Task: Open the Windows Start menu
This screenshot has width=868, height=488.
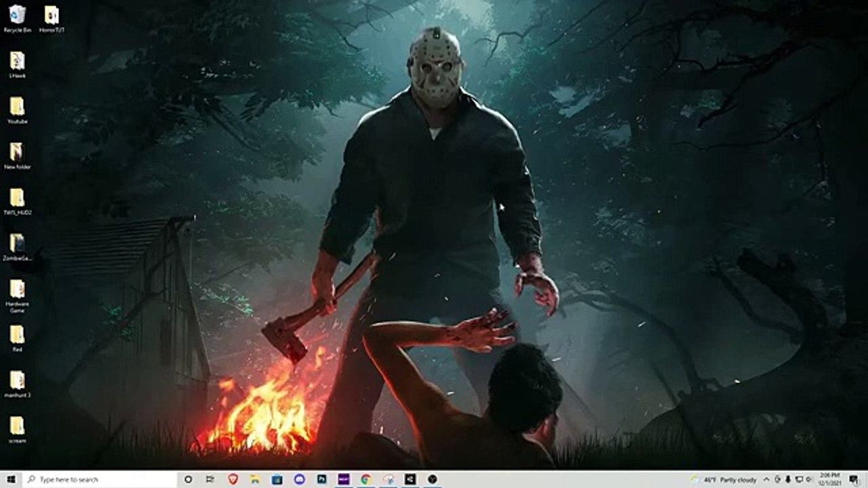Action: [12, 479]
